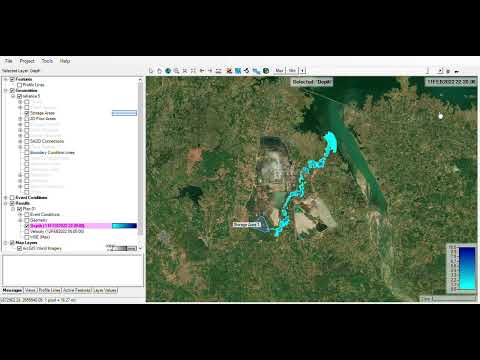Select the arrow pointer tool
The image size is (480, 360).
[x=151, y=71]
